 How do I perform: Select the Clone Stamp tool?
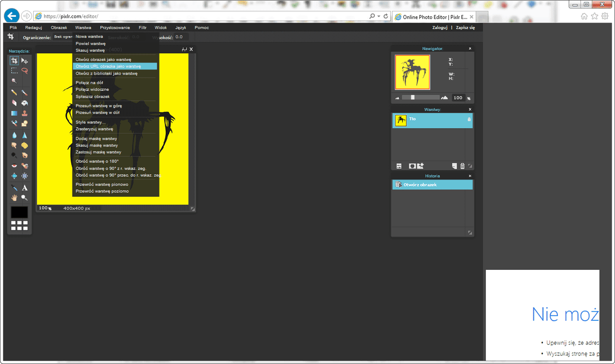(x=25, y=113)
